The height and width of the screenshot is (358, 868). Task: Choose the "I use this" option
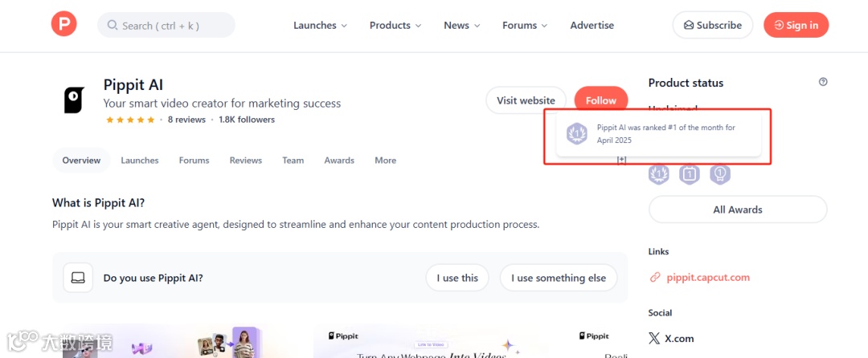click(x=457, y=278)
